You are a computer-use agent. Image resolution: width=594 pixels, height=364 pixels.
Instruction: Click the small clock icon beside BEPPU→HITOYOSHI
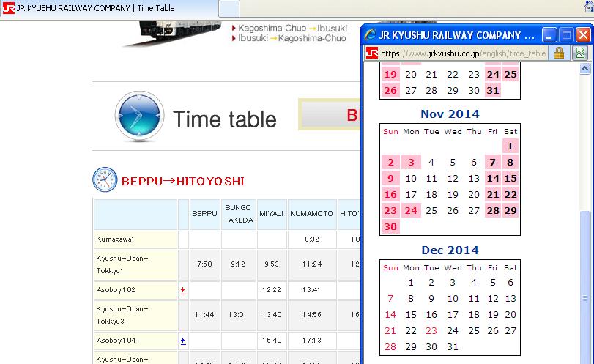point(105,179)
